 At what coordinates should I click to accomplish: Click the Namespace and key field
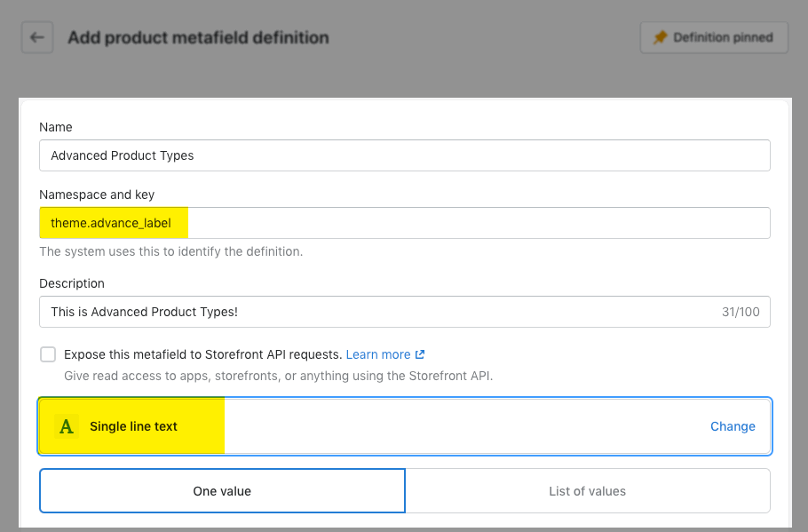[405, 223]
